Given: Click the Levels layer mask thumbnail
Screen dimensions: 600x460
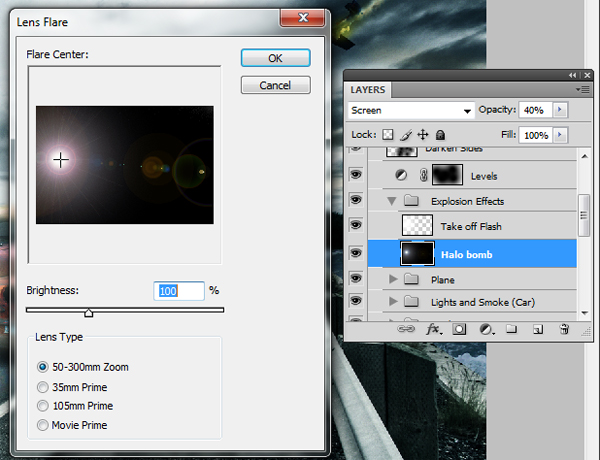Looking at the screenshot, I should point(447,175).
